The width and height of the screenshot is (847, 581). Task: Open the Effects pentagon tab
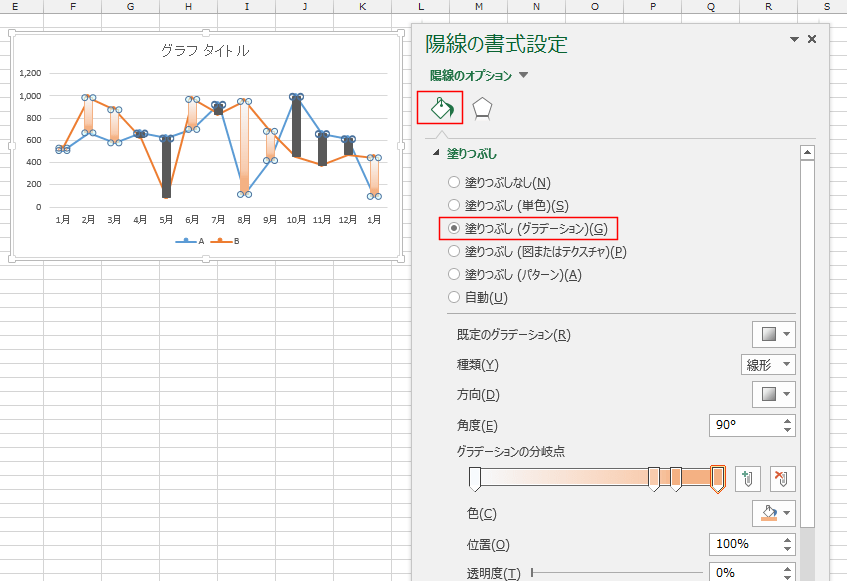point(482,109)
